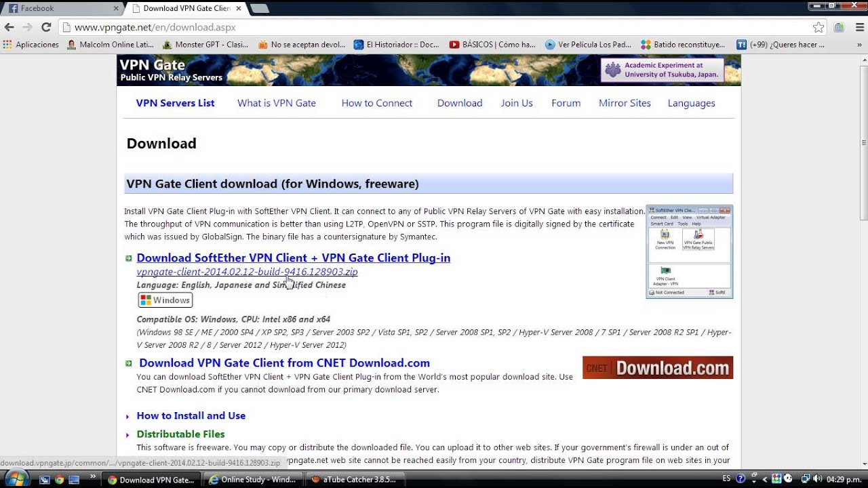Open the How to Install and Use link
Screen dimensions: 868x488
[191, 415]
